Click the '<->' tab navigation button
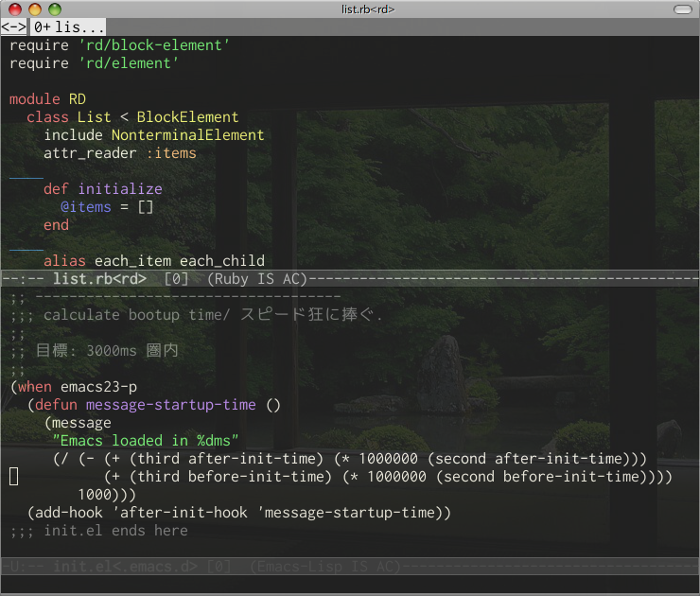Viewport: 700px width, 596px height. 14,27
